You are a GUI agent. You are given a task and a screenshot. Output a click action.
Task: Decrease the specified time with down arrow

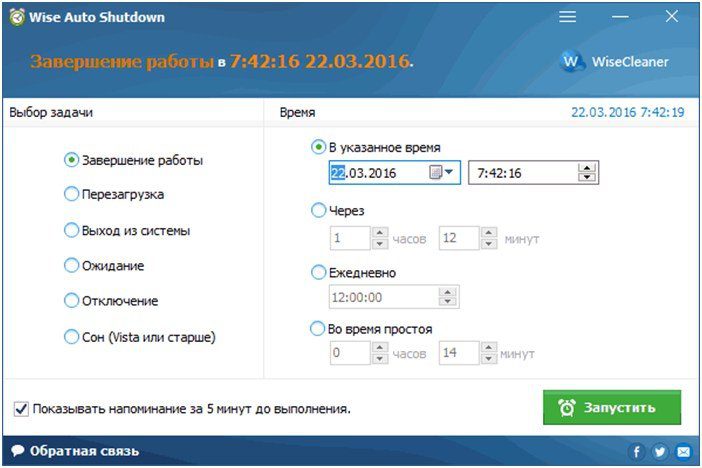pos(587,177)
